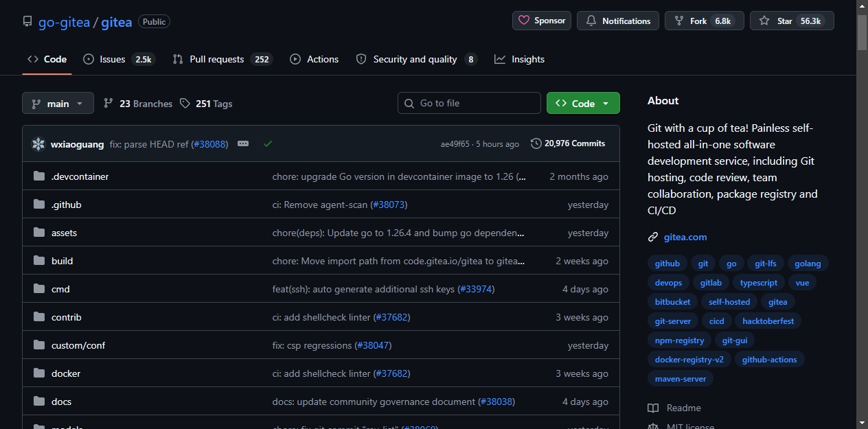
Task: Click the contrib folder icon
Action: pyautogui.click(x=39, y=317)
